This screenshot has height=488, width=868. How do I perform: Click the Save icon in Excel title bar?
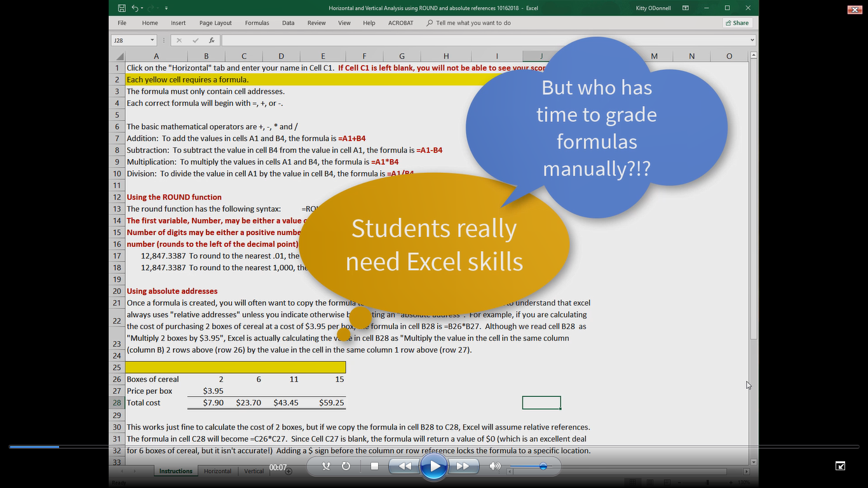[x=121, y=8]
